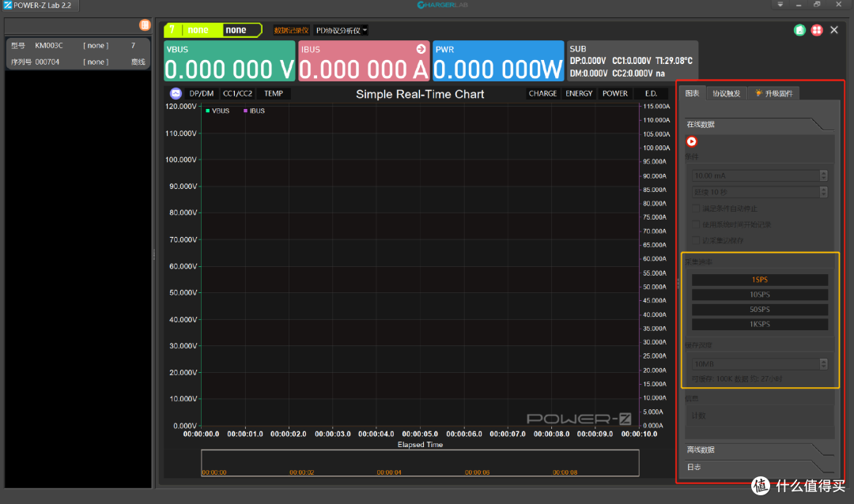Select the 10SPS sampling rate
The height and width of the screenshot is (504, 854).
pos(760,295)
